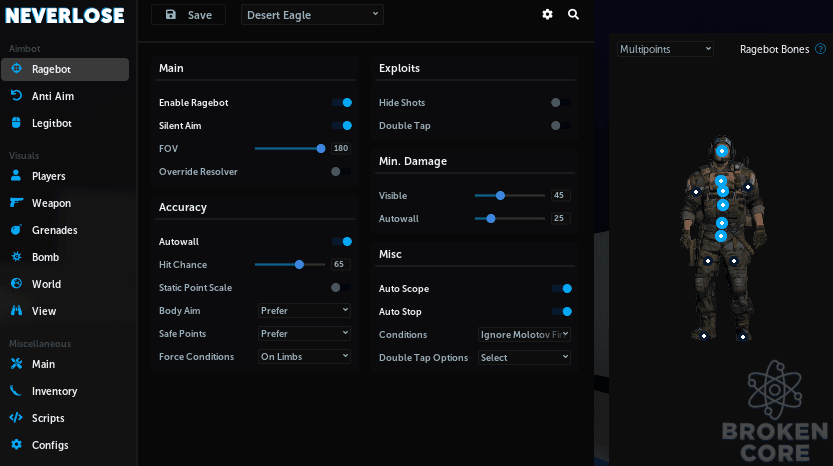The width and height of the screenshot is (833, 466).
Task: Open the settings gear icon
Action: coord(547,14)
